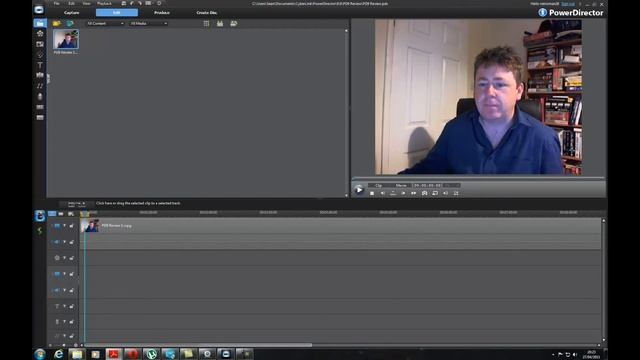Select Clip preview mode
Viewport: 640px width, 360px height.
(x=378, y=185)
